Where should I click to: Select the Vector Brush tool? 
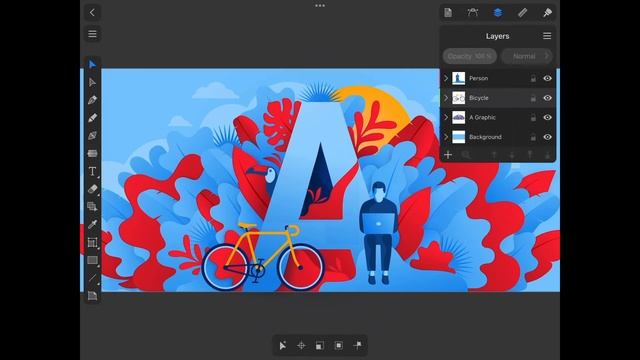(92, 136)
